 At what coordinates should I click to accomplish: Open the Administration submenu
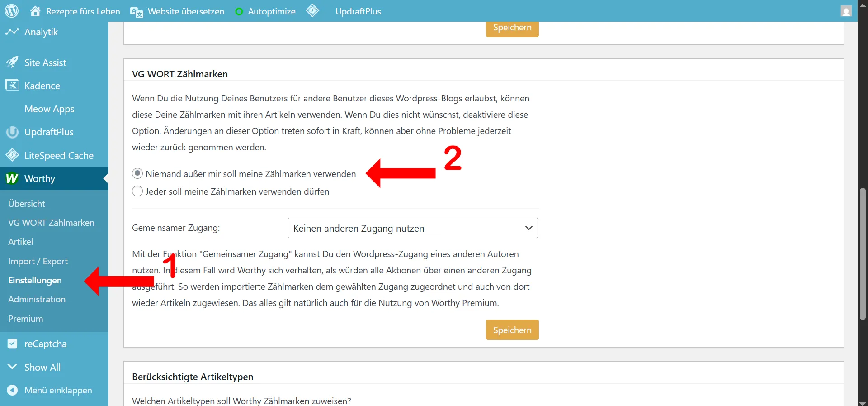point(37,299)
